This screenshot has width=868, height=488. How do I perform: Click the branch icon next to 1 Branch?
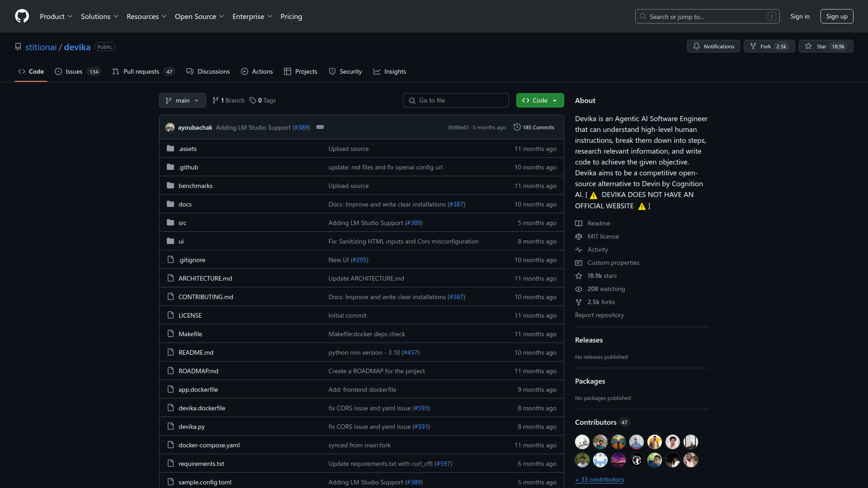click(216, 100)
